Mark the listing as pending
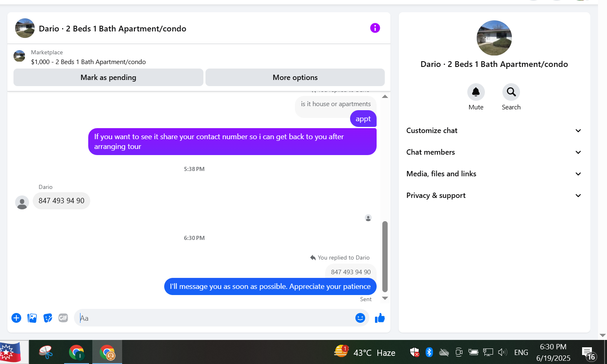 click(x=108, y=78)
